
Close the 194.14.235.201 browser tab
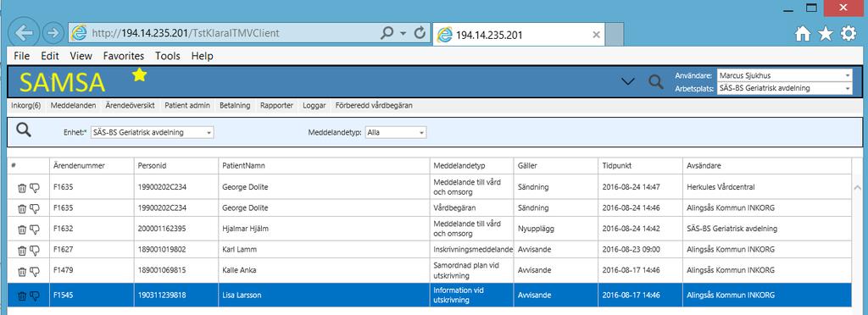[596, 35]
